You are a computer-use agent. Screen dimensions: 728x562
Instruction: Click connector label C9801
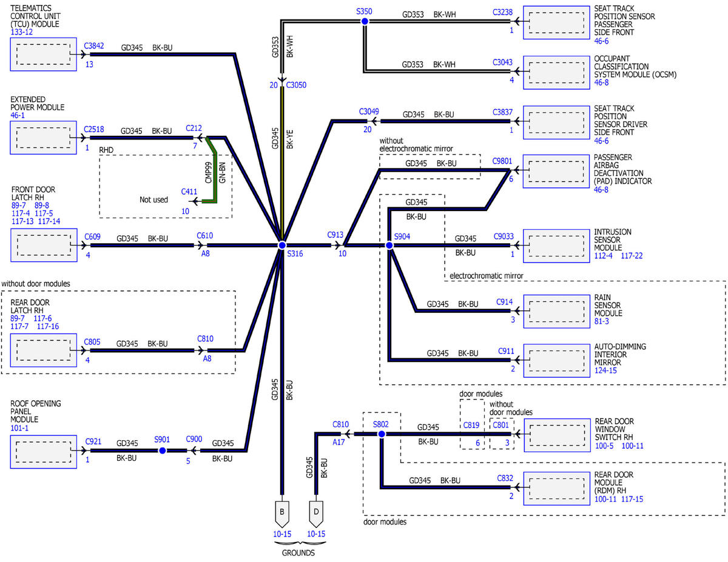[503, 162]
